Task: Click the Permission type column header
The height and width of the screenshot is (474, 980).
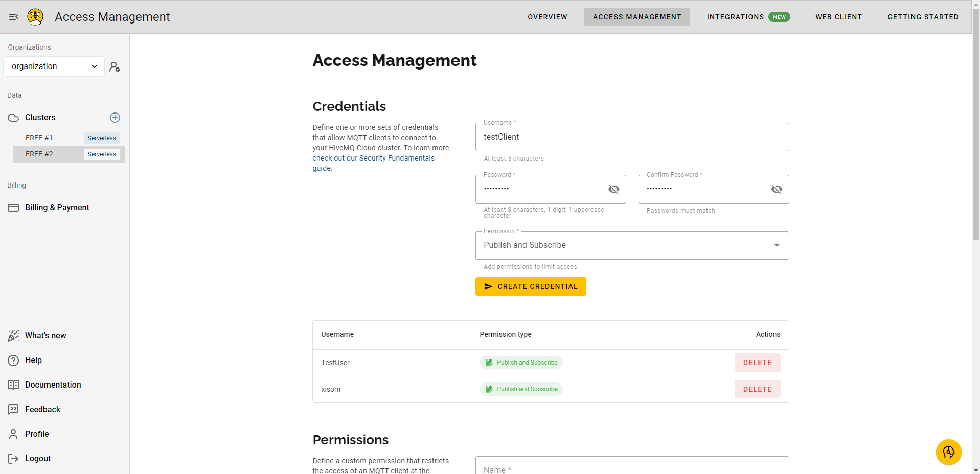Action: pyautogui.click(x=505, y=334)
